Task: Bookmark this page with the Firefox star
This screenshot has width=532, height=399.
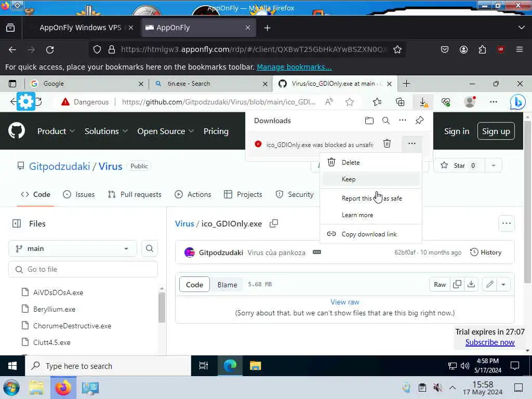Action: coord(397,50)
